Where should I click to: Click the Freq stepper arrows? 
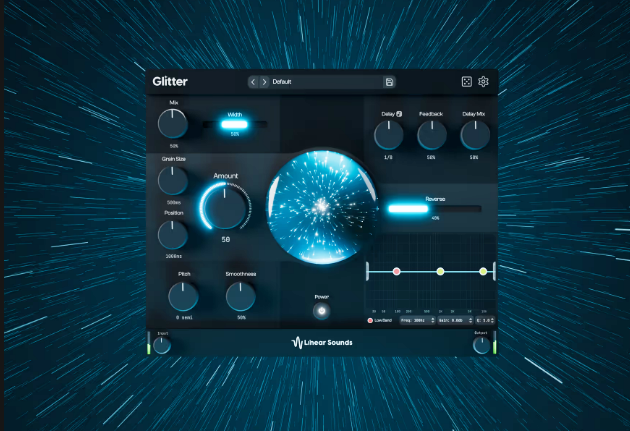click(x=433, y=321)
